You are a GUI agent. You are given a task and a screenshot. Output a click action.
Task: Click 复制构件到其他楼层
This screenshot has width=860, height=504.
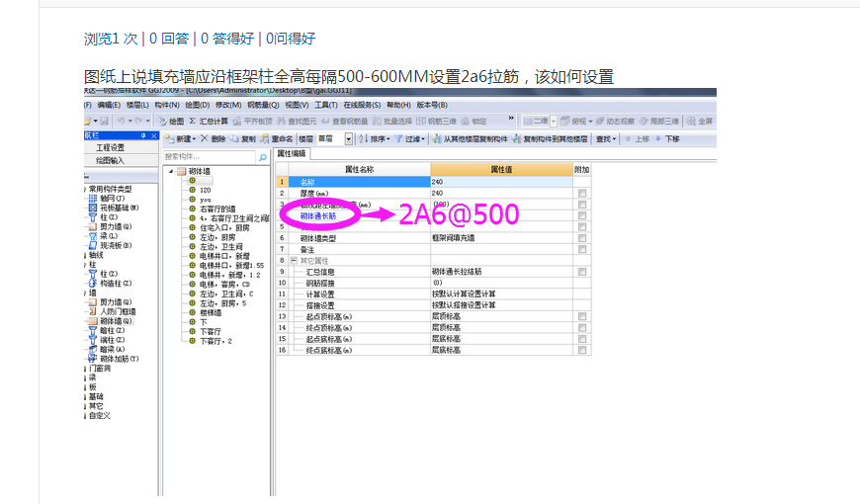coord(551,138)
